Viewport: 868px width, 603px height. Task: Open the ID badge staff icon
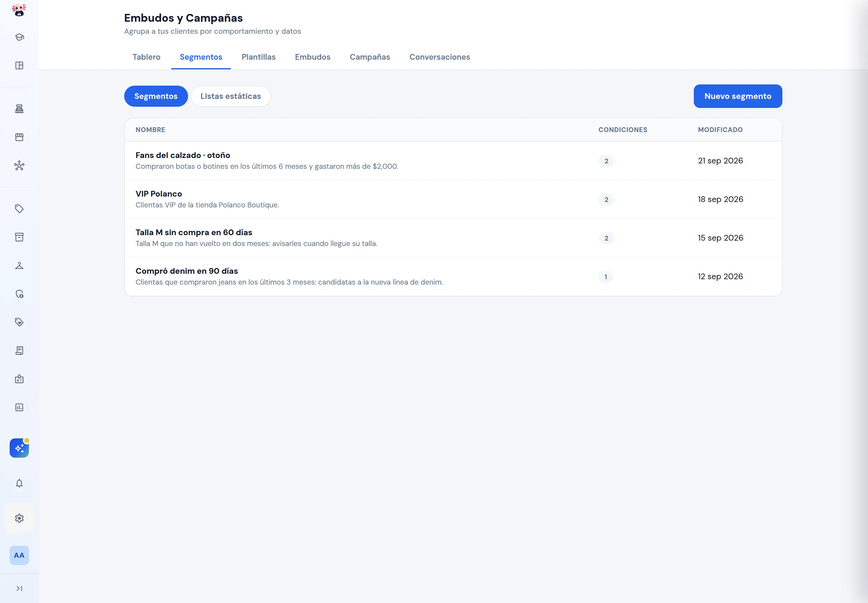pyautogui.click(x=19, y=379)
